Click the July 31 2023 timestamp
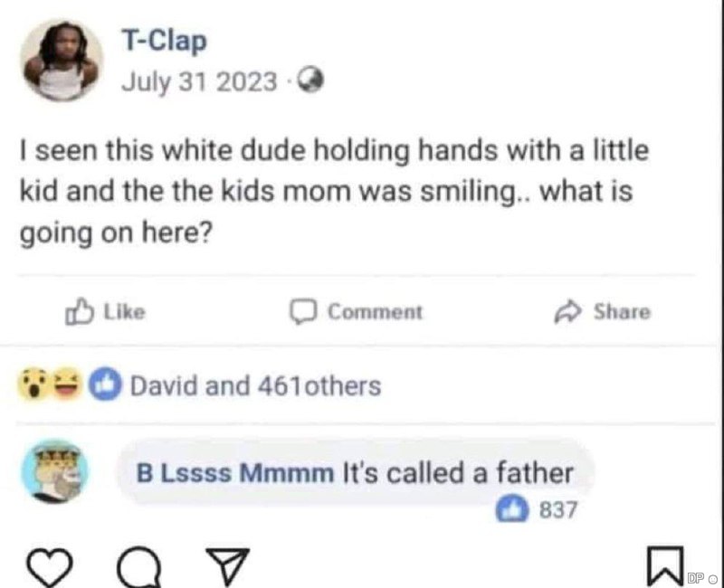 [199, 82]
